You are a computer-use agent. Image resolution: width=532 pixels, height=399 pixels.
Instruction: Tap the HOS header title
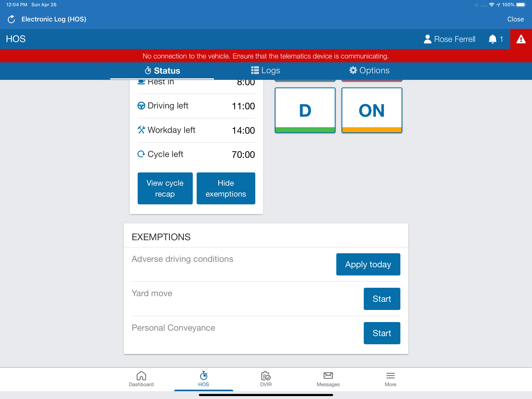tap(16, 39)
